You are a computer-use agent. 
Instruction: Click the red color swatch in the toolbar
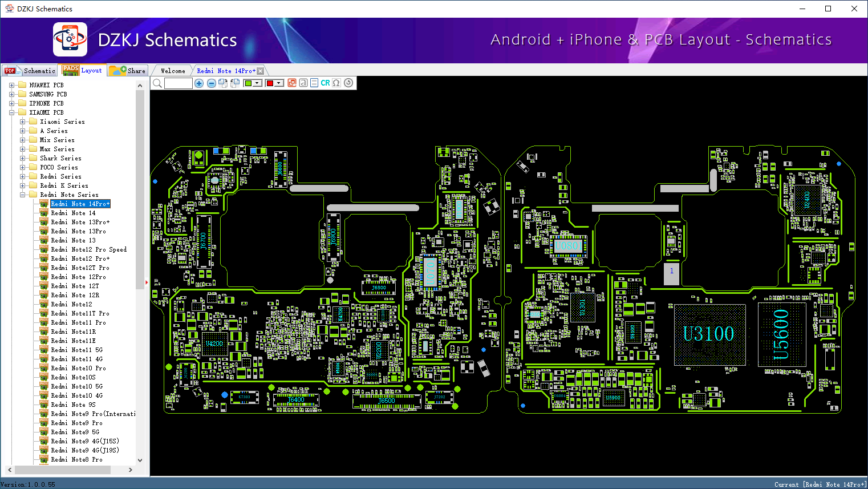(270, 83)
